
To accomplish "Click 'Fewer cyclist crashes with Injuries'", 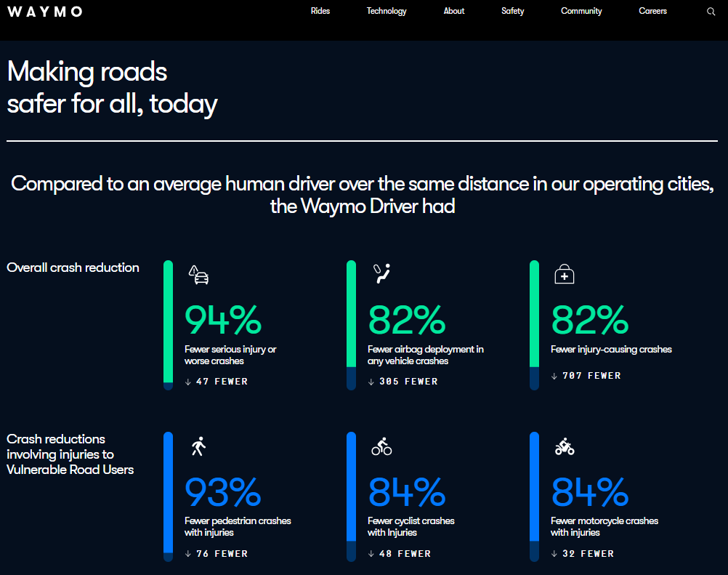I will (x=411, y=527).
